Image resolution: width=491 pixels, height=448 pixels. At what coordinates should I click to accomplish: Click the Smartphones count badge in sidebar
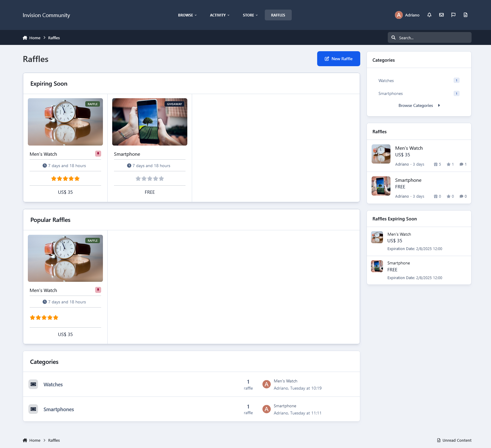coord(457,93)
